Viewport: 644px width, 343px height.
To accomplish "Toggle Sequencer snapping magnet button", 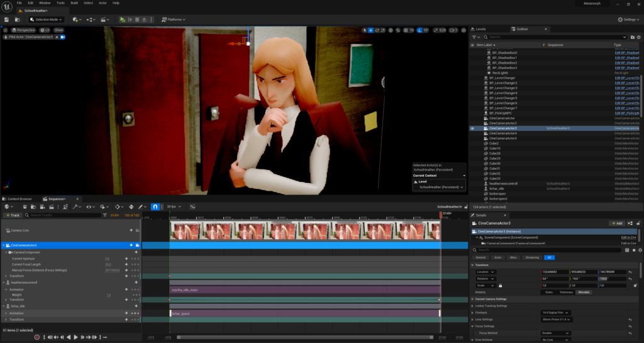I will coord(155,206).
